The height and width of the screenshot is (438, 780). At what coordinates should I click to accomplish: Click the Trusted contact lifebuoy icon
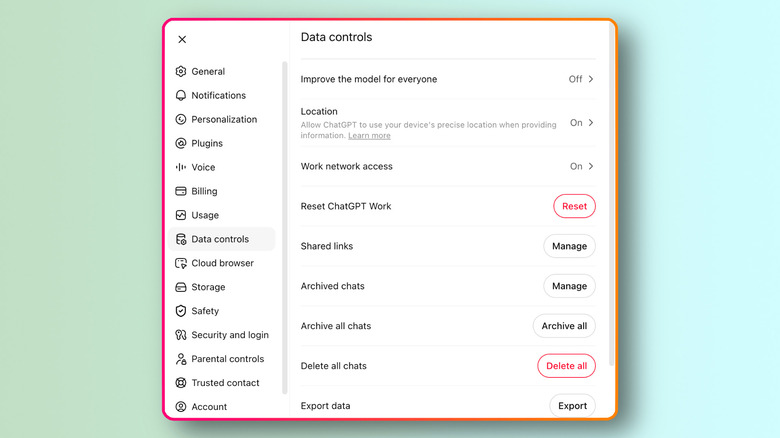pyautogui.click(x=181, y=382)
